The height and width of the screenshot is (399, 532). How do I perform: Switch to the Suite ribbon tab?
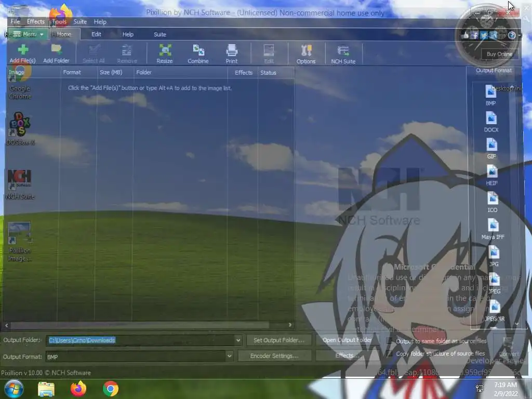(160, 34)
